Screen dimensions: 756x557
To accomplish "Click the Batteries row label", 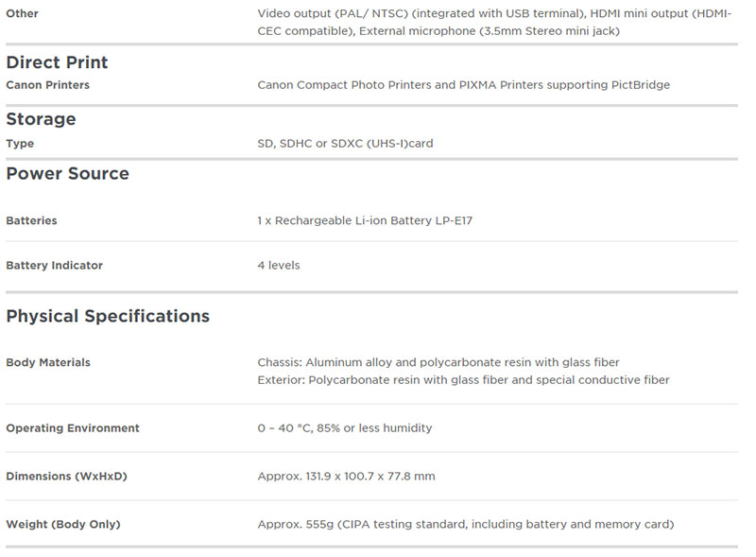I will point(31,220).
